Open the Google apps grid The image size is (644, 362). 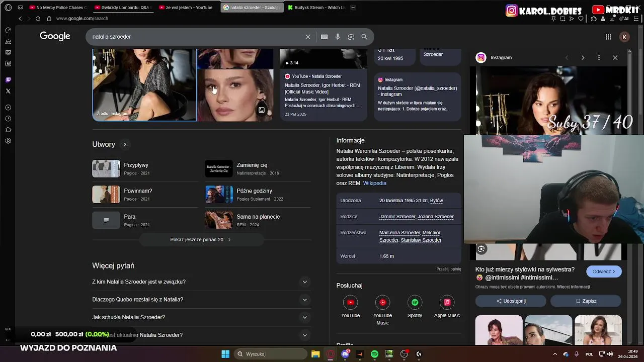pyautogui.click(x=608, y=37)
